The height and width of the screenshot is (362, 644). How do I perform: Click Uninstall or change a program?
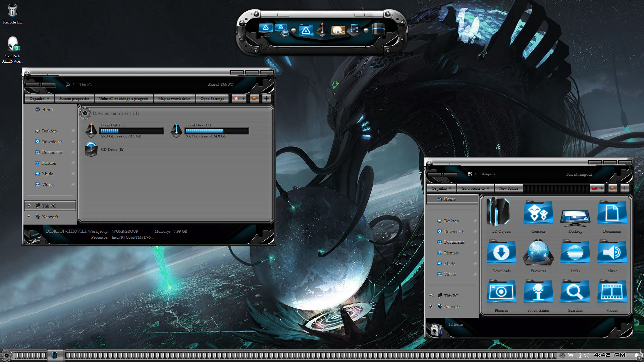tap(123, 99)
